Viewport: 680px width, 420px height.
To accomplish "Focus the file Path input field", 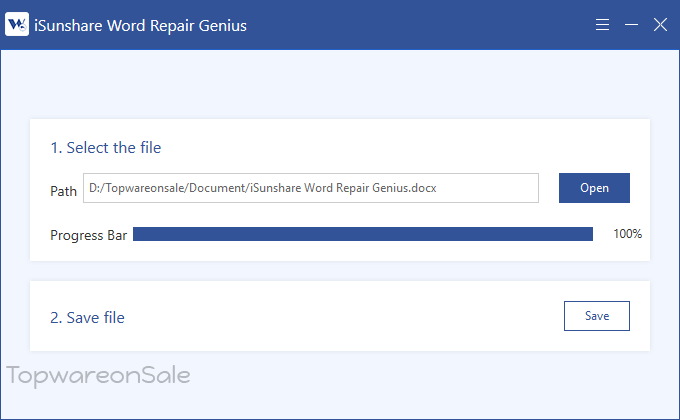I will [311, 188].
